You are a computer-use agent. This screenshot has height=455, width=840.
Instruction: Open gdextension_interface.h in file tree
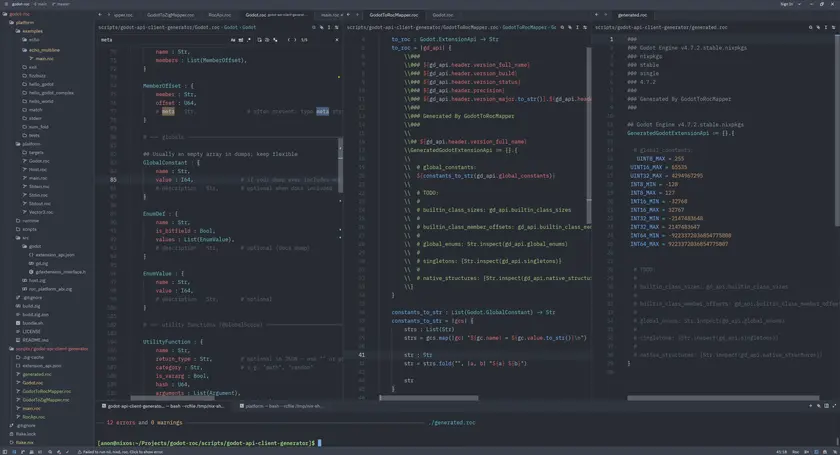(57, 272)
